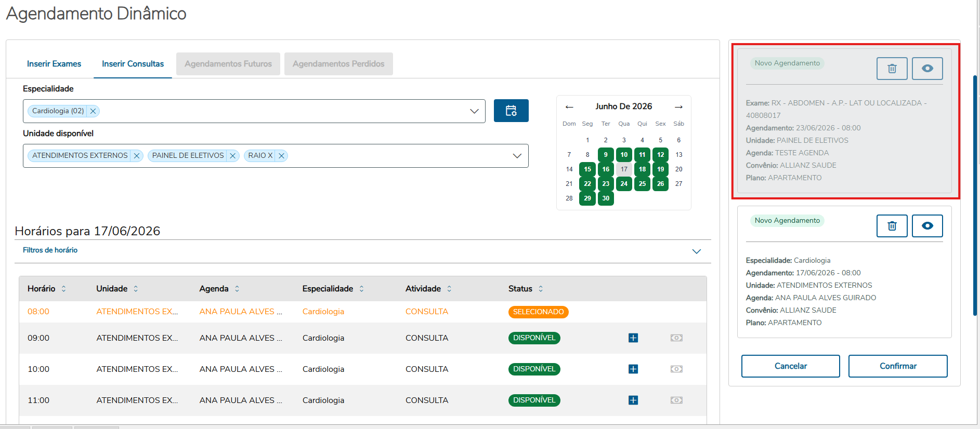Delete the Cardiologia appointment with trash icon
The image size is (980, 429).
coord(892,226)
